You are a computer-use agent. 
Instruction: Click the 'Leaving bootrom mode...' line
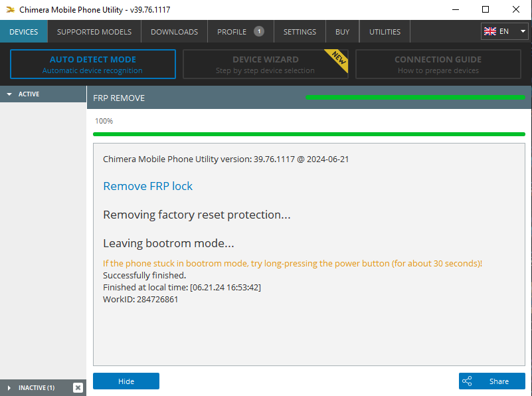coord(169,243)
